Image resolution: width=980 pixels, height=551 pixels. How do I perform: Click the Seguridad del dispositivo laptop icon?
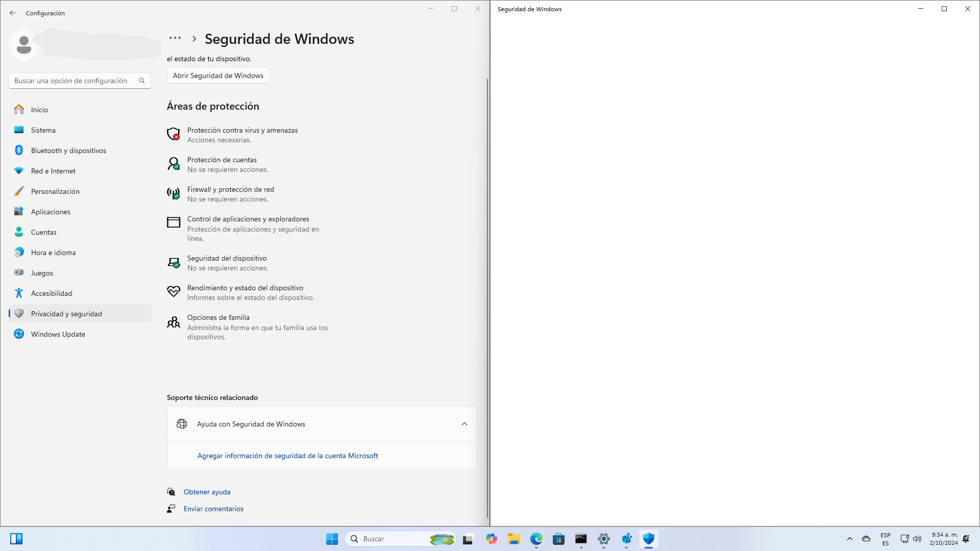(x=174, y=262)
